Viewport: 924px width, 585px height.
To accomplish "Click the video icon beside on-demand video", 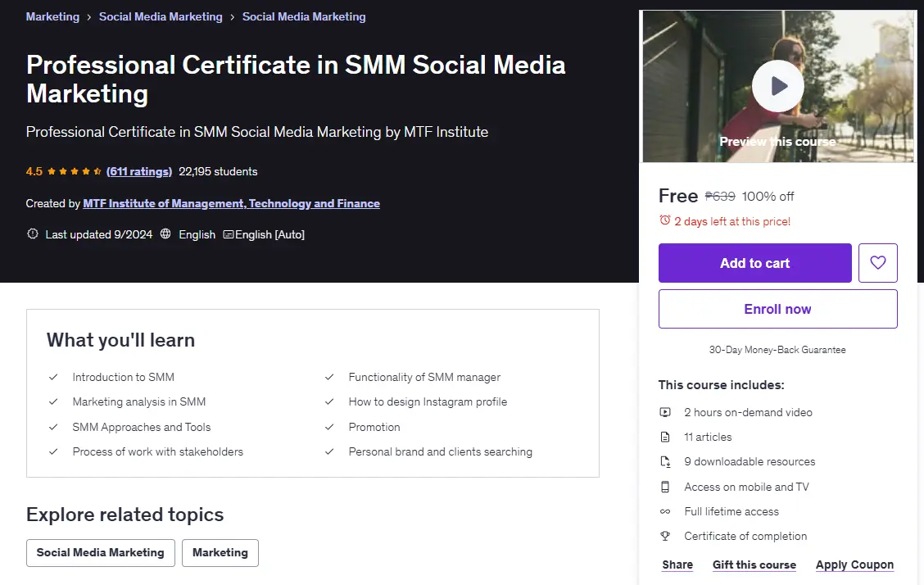I will [664, 412].
